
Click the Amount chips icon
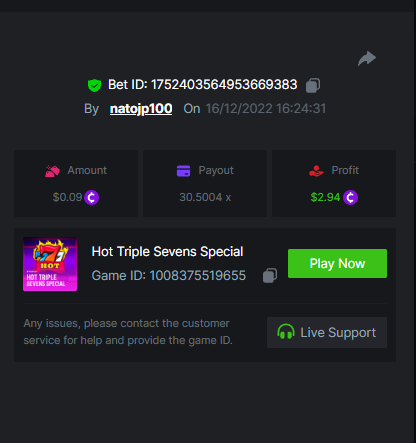[x=52, y=171]
